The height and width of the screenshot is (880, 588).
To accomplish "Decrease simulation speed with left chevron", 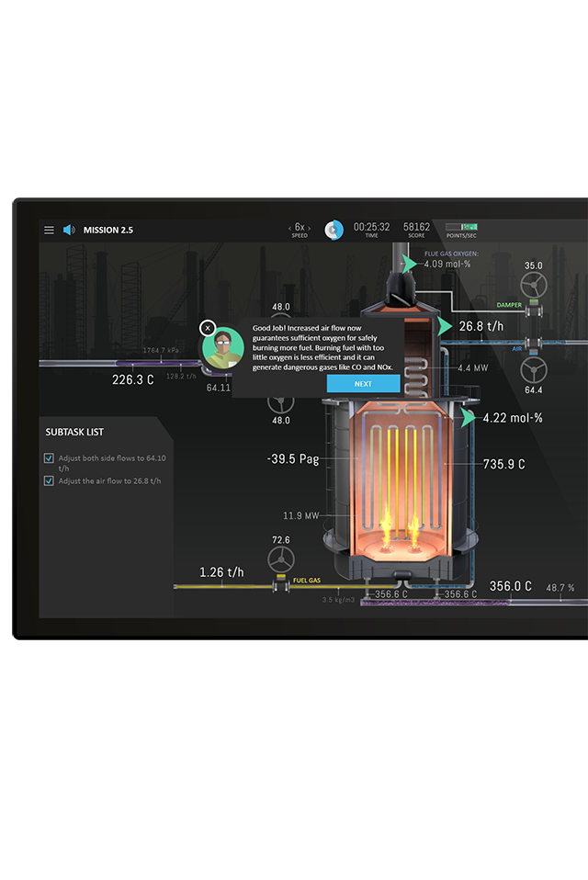I will (290, 227).
